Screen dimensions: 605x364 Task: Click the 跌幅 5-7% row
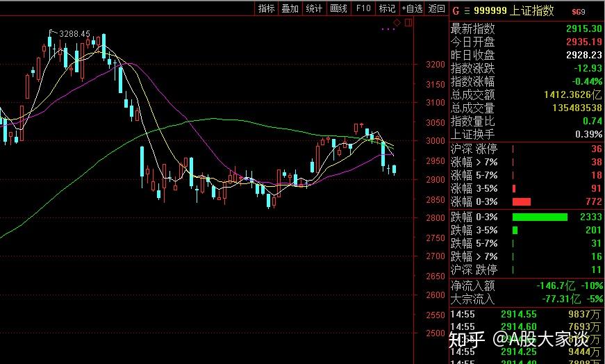(x=527, y=243)
